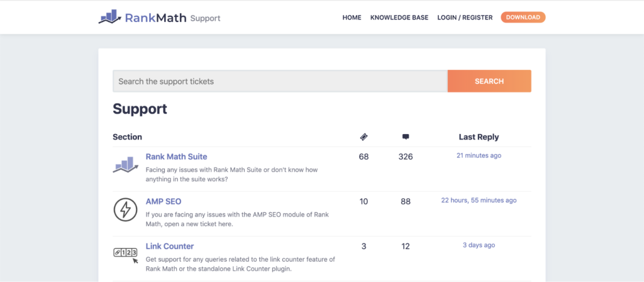Click the replies speech bubble column icon
This screenshot has height=282, width=644.
click(406, 137)
